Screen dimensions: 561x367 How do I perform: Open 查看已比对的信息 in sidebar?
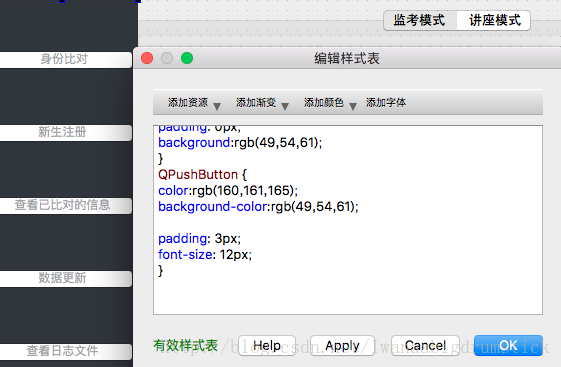[65, 206]
